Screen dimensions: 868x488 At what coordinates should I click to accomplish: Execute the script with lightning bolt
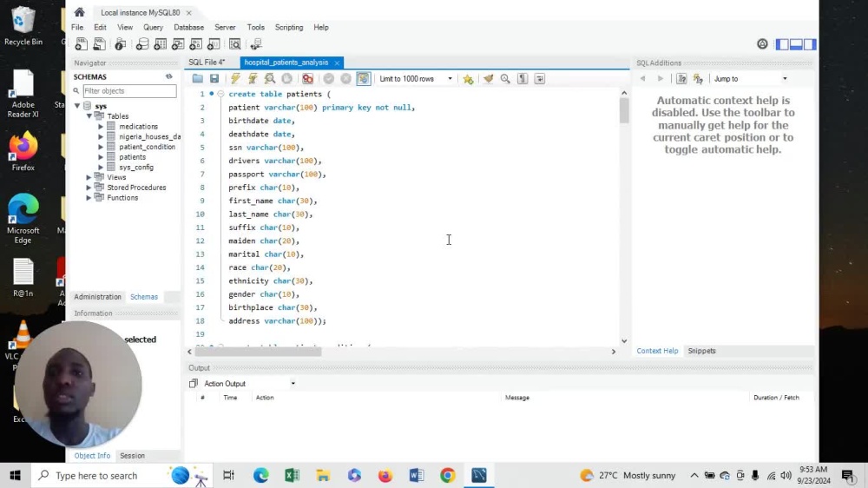(235, 79)
